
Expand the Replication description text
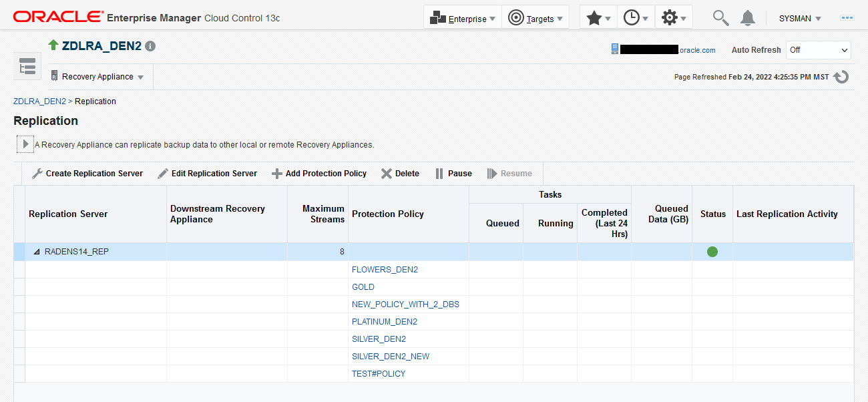(25, 144)
